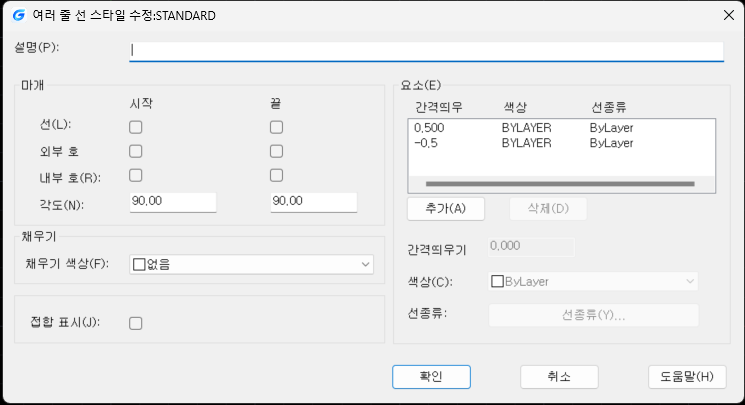Click the start 각도(N) angle field

coord(173,202)
